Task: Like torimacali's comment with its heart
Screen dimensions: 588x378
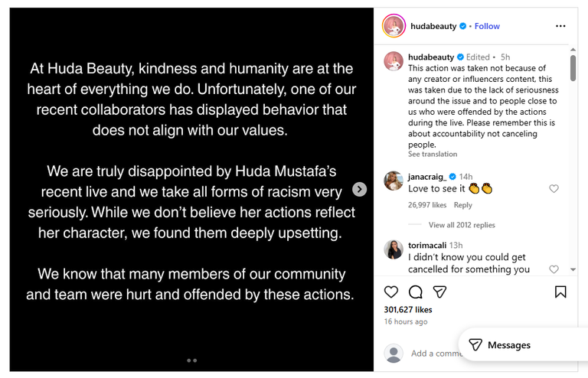Action: 554,269
